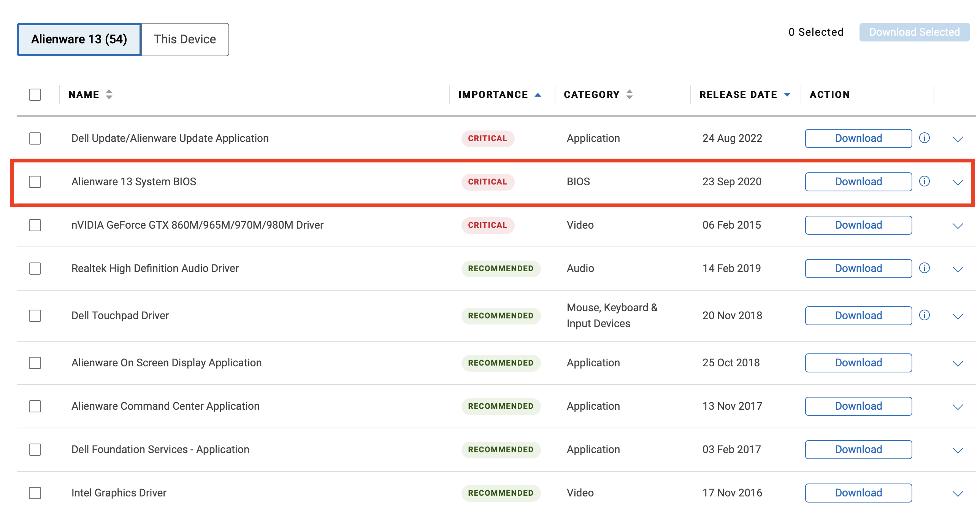View info for Realtek High Definition Audio Driver
The width and height of the screenshot is (980, 509).
(924, 269)
